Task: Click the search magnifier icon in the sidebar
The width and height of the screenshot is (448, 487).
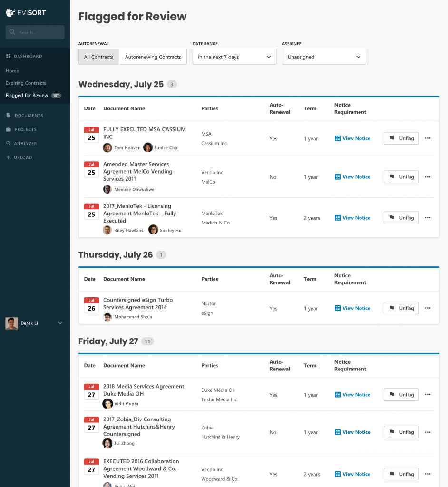Action: pyautogui.click(x=11, y=32)
